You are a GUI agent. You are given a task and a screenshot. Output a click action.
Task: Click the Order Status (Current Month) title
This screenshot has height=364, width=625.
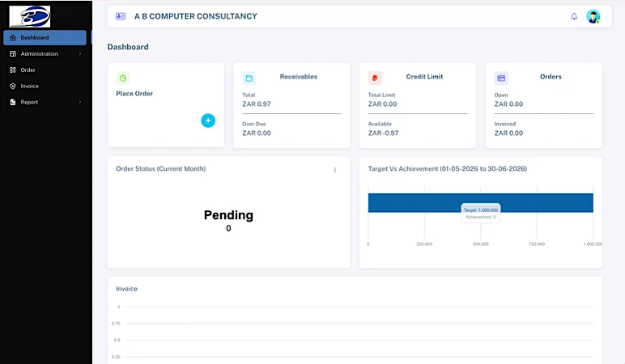(x=160, y=169)
